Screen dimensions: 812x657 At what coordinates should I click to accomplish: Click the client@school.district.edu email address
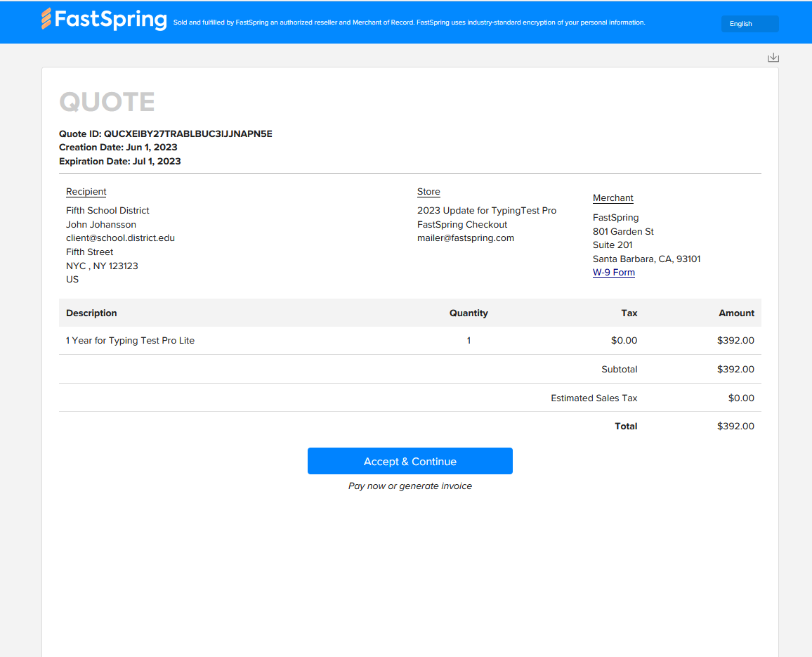(120, 238)
